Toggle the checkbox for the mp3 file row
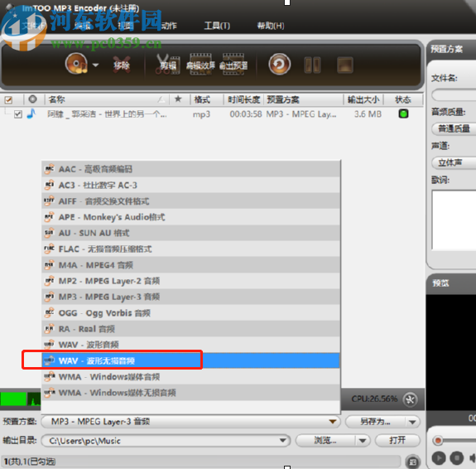This screenshot has height=469, width=476. (18, 114)
